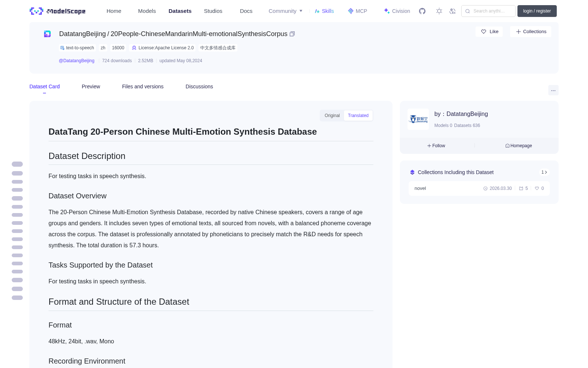588x368 pixels.
Task: Click the zh language tag
Action: [103, 48]
